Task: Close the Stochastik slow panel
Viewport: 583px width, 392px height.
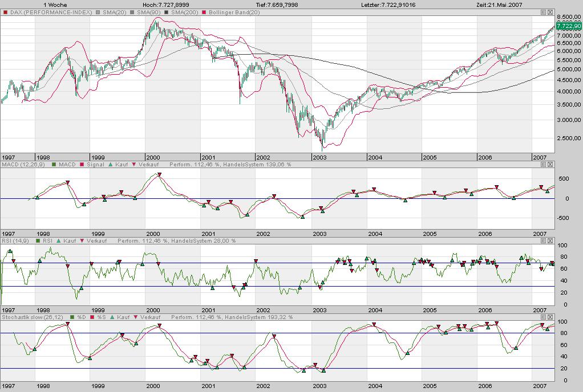Action: coord(550,317)
